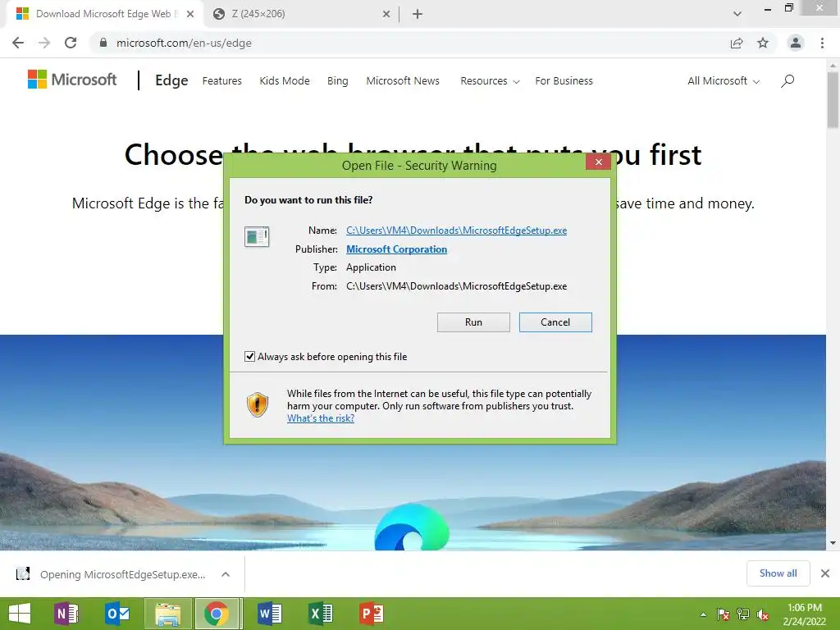Click Show all downloads

[x=778, y=573]
